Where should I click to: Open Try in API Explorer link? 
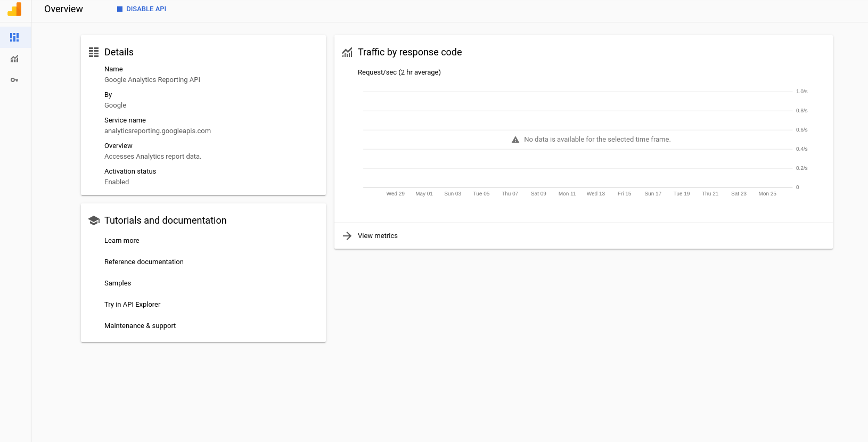(x=132, y=305)
